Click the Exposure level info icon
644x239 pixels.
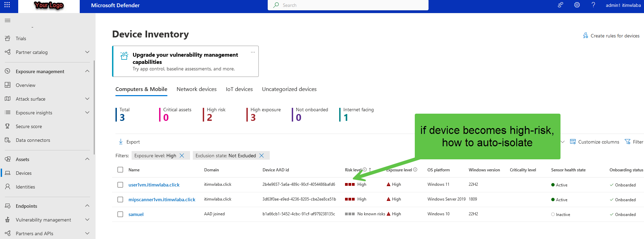pos(415,170)
